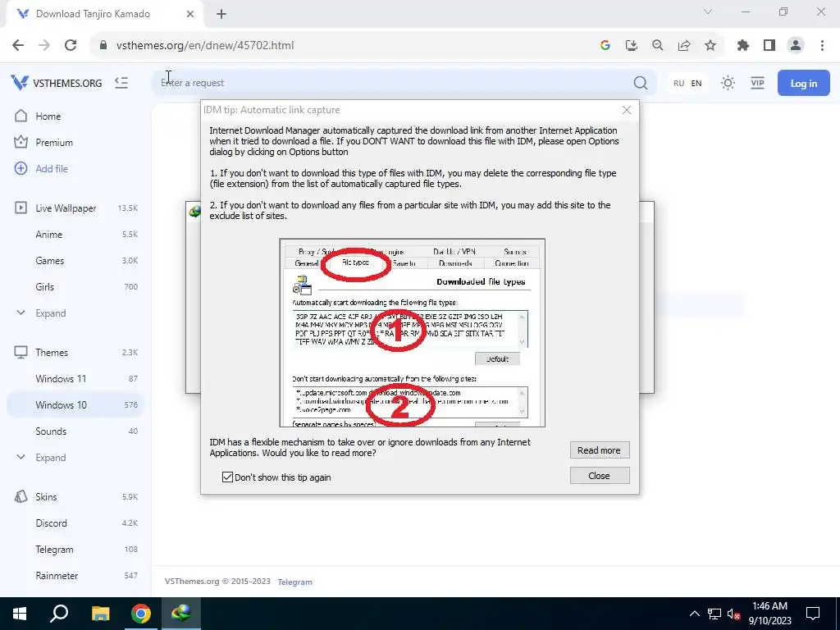Open Chrome three-dot menu
The height and width of the screenshot is (630, 840).
(x=822, y=45)
